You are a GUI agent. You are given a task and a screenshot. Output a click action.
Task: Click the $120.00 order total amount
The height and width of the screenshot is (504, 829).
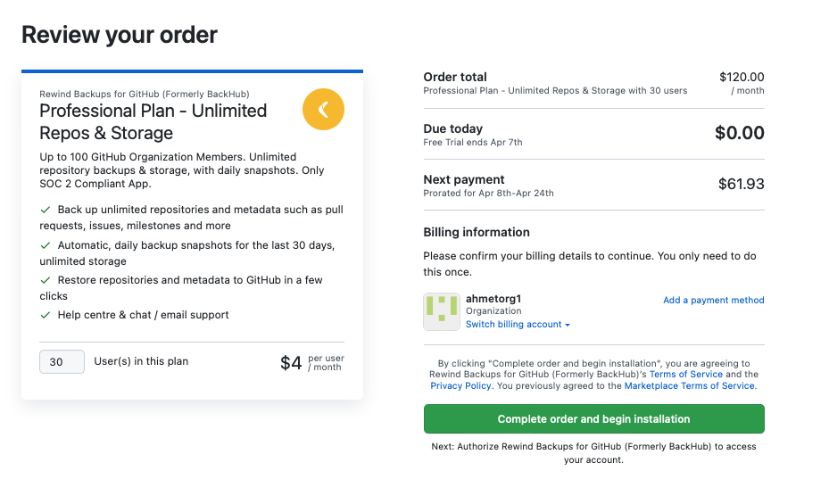click(742, 78)
